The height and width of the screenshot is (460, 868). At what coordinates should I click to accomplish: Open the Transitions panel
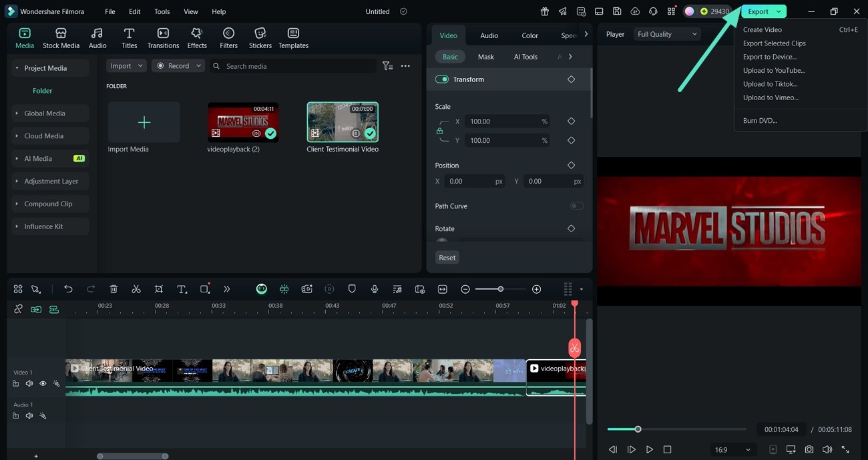163,39
